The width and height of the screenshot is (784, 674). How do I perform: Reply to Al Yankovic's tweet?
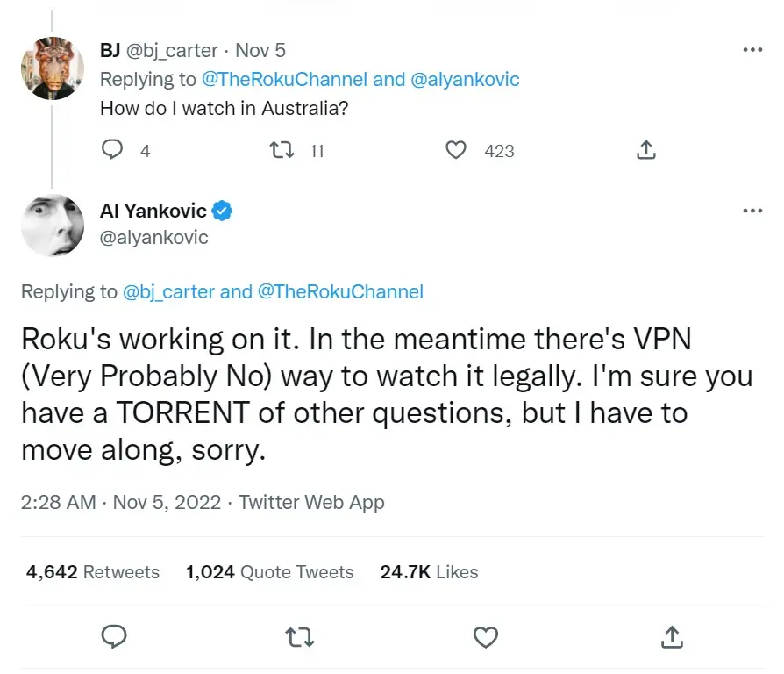[114, 637]
